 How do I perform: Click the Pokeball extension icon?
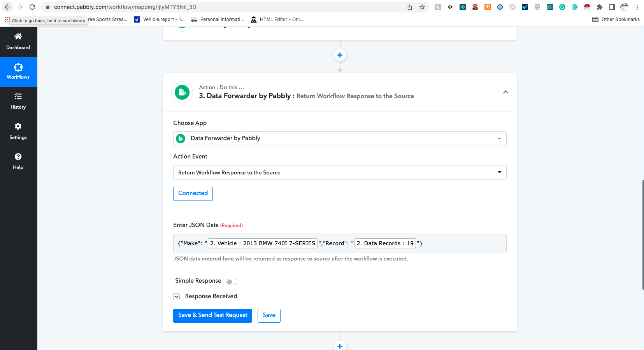pyautogui.click(x=587, y=7)
